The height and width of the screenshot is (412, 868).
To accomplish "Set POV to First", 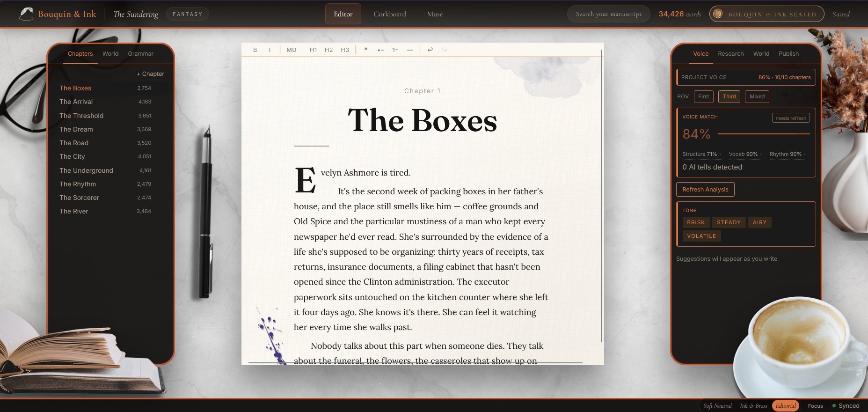I will pyautogui.click(x=703, y=96).
